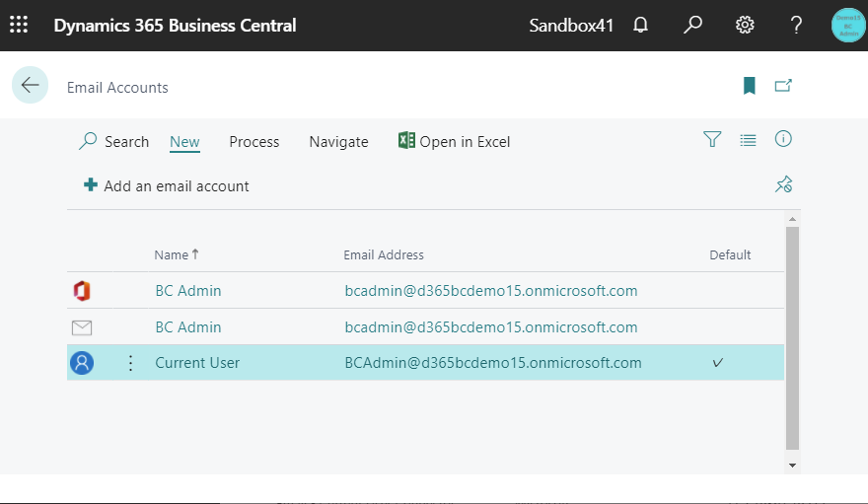Select the New menu tab
The width and height of the screenshot is (868, 504).
(x=184, y=142)
